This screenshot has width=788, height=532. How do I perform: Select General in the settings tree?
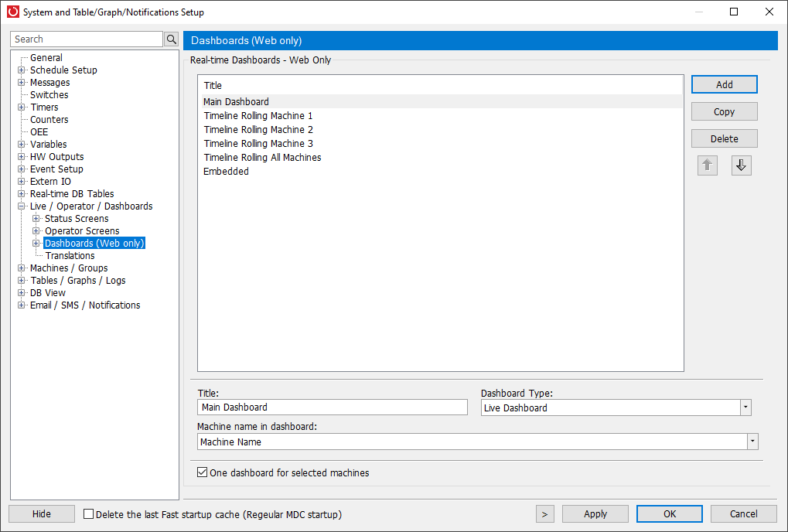(46, 58)
